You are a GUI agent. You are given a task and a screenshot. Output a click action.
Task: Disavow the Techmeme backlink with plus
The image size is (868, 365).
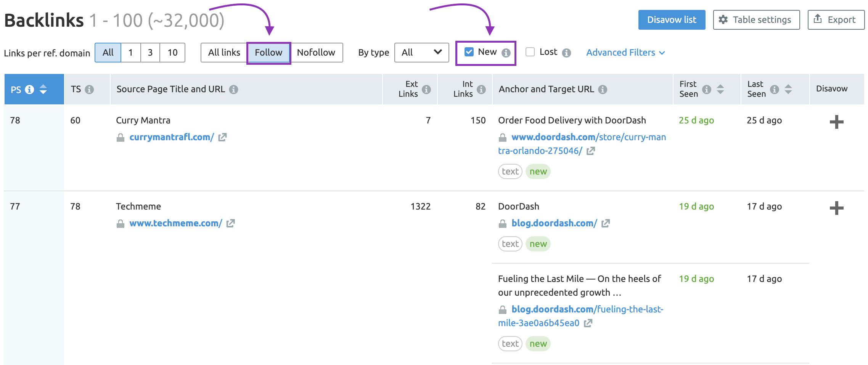tap(836, 208)
